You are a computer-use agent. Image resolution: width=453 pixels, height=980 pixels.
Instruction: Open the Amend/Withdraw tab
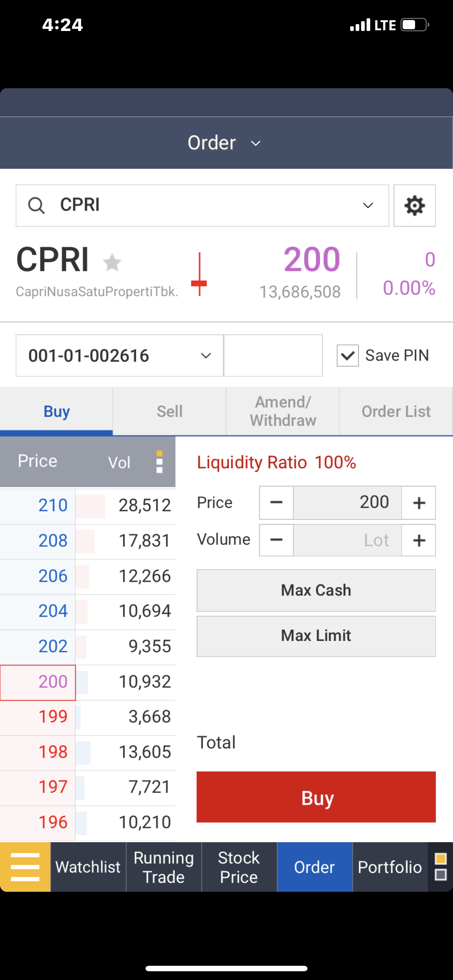coord(283,411)
